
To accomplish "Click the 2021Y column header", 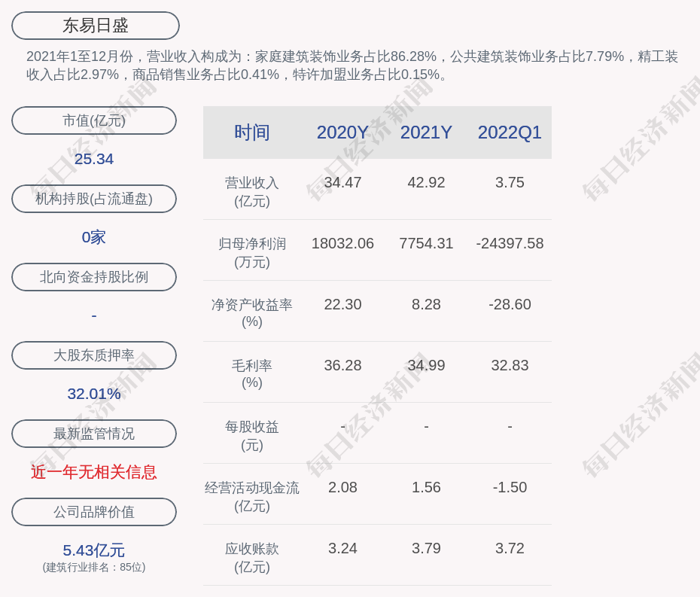I will click(426, 132).
